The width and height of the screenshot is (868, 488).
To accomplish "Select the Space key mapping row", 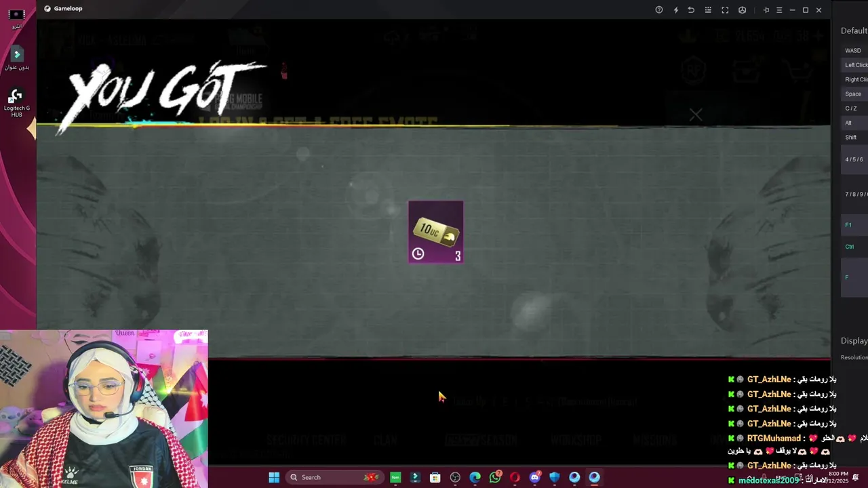I will (854, 94).
